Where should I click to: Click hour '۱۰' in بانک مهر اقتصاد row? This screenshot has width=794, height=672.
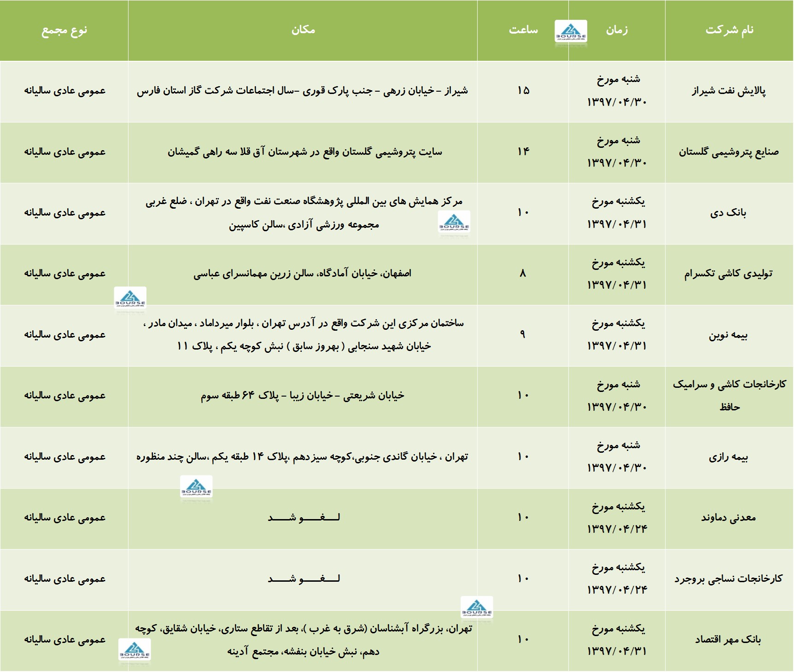pyautogui.click(x=523, y=639)
